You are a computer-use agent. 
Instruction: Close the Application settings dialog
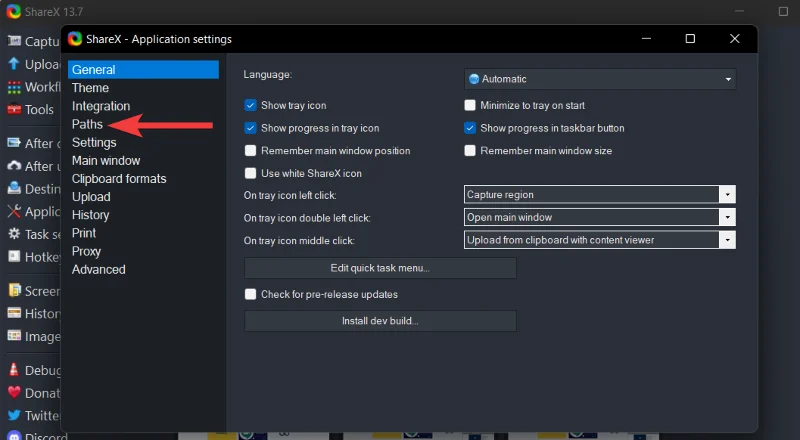point(735,39)
